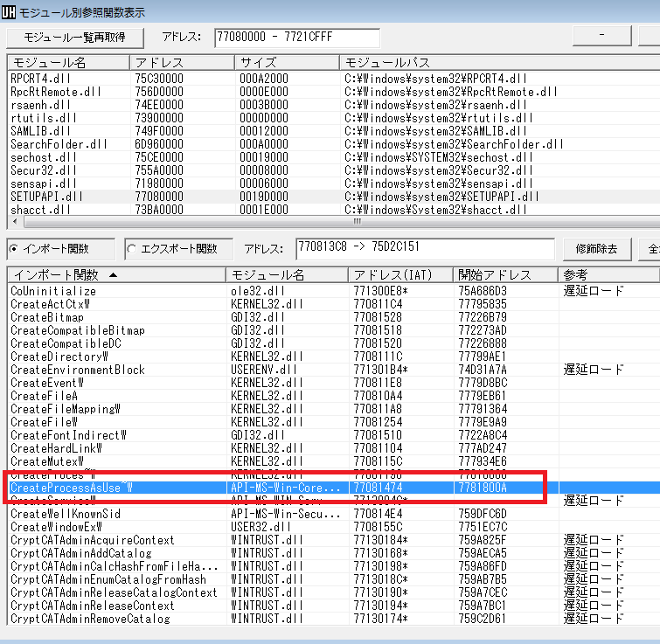Click the UH application icon in title bar

[9, 11]
